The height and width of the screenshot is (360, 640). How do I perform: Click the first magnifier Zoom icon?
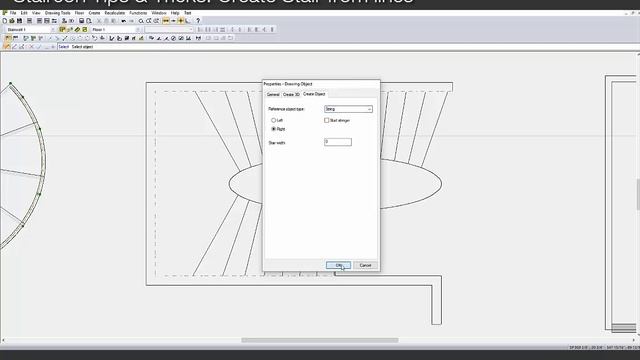[x=141, y=21]
